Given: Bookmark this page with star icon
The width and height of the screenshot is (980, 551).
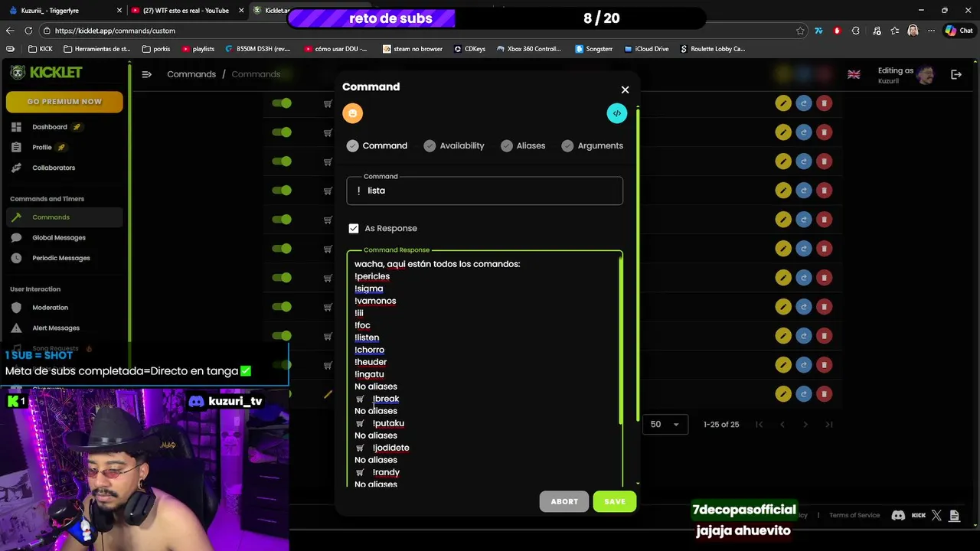Looking at the screenshot, I should (x=800, y=31).
